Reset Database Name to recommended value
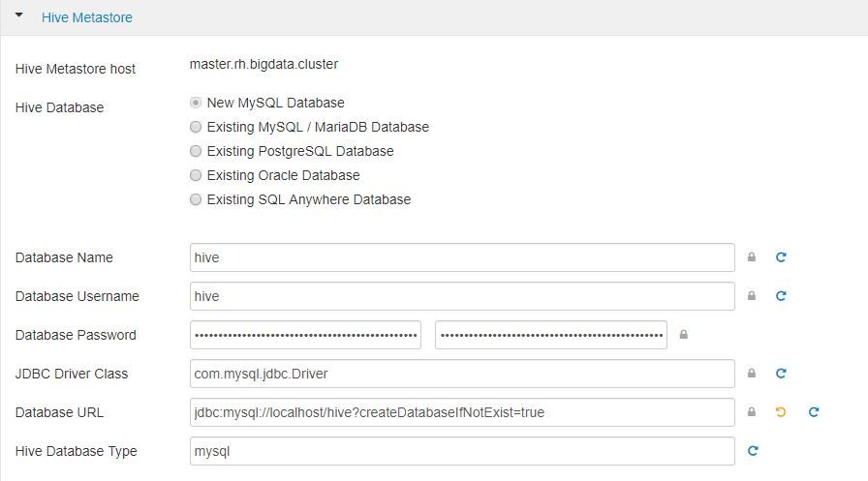Screen dimensions: 868x481 [781, 257]
